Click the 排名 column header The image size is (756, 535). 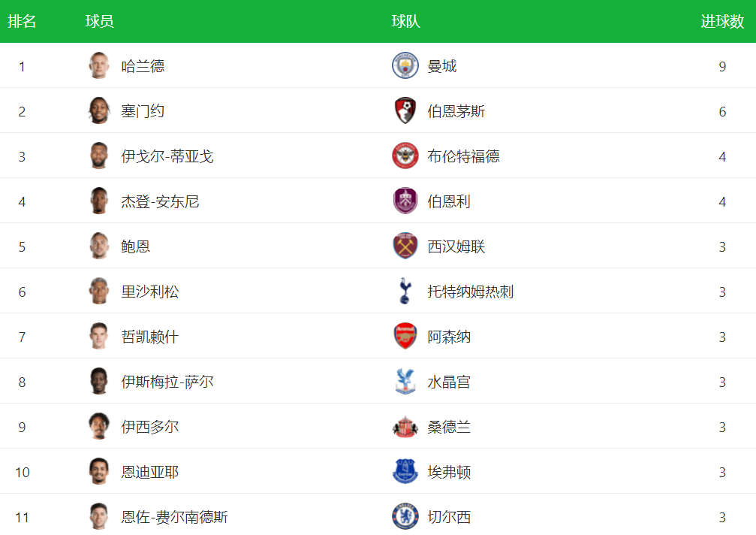(22, 22)
